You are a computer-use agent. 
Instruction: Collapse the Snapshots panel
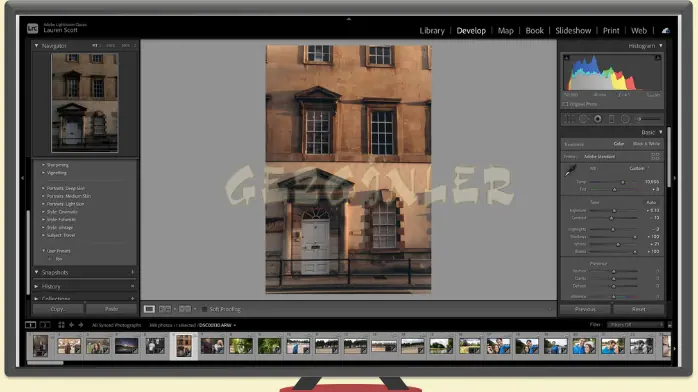pyautogui.click(x=37, y=272)
